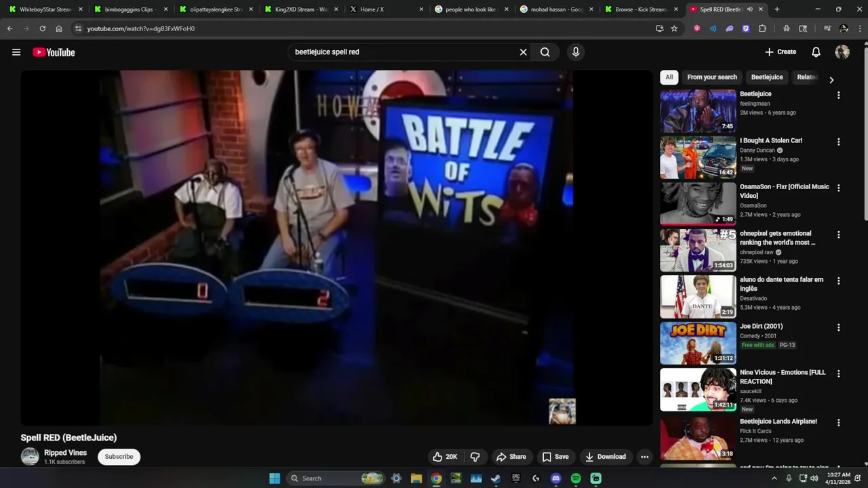868x488 pixels.
Task: Like the video with 20K thumbs up
Action: point(445,457)
